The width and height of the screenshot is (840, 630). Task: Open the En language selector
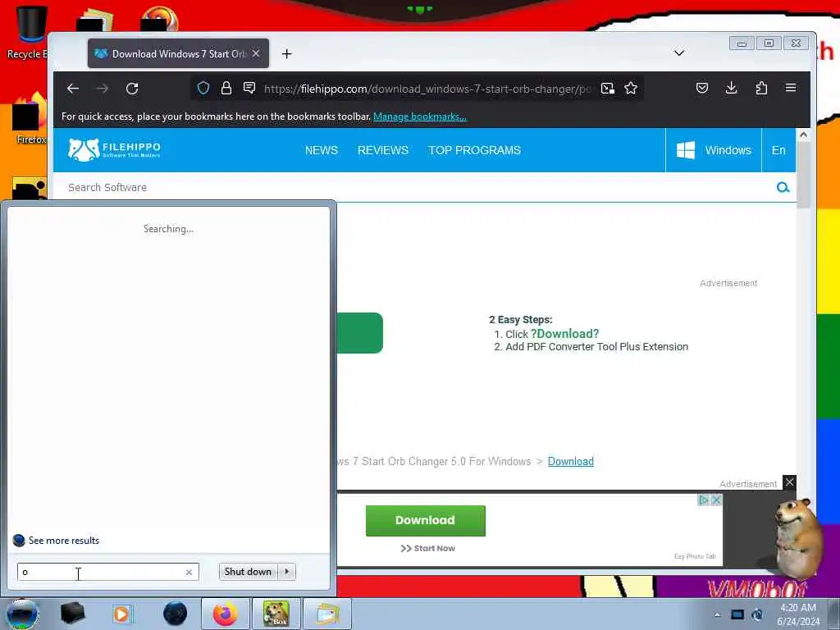(x=778, y=151)
